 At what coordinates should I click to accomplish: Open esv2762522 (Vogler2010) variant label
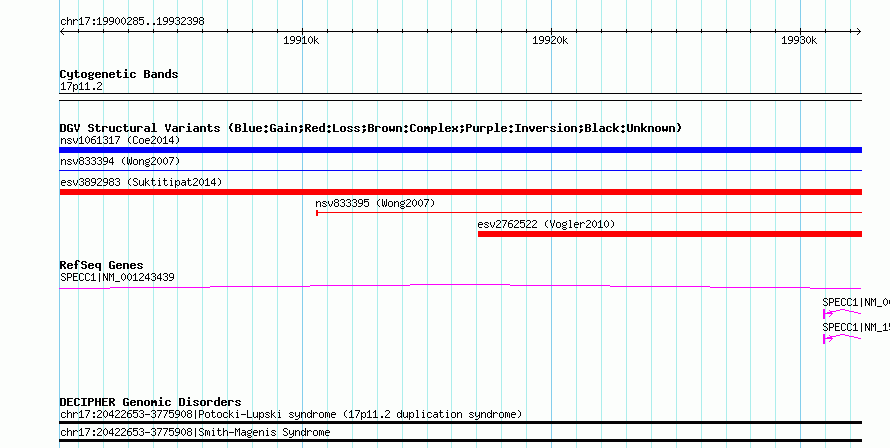tap(546, 224)
